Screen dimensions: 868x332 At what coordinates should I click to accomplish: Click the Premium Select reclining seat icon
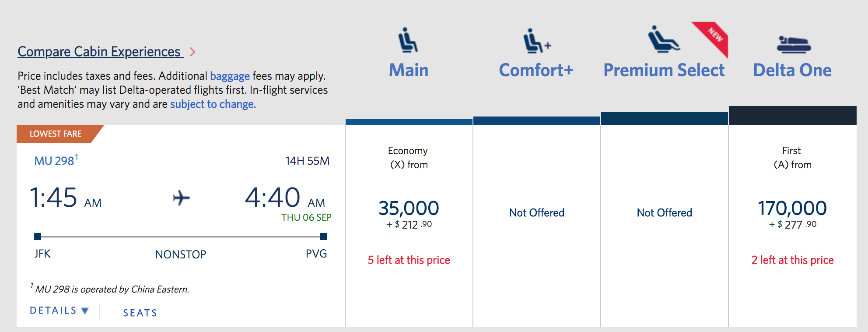click(x=664, y=39)
